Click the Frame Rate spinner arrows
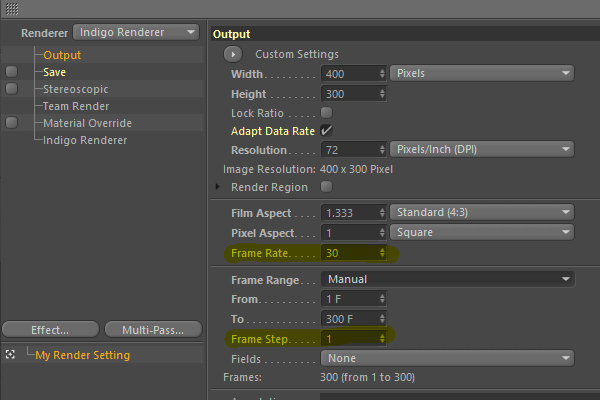This screenshot has width=600, height=400. pyautogui.click(x=381, y=254)
